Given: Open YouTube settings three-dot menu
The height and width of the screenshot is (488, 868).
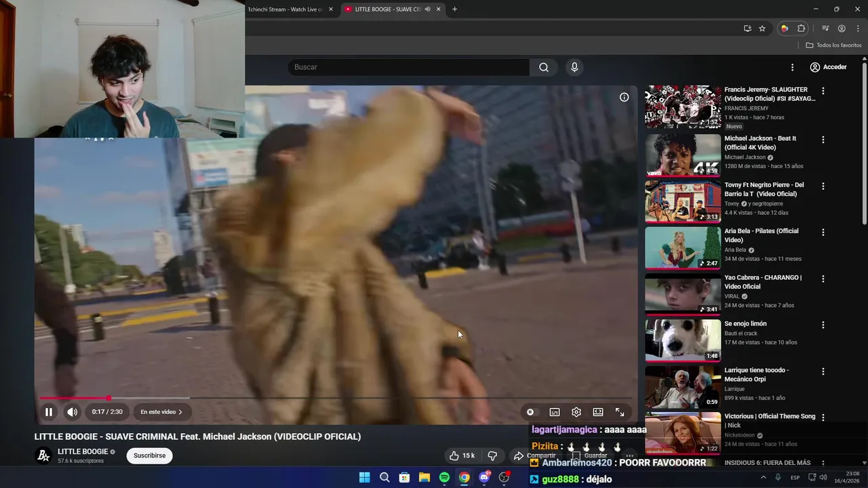Looking at the screenshot, I should click(792, 67).
